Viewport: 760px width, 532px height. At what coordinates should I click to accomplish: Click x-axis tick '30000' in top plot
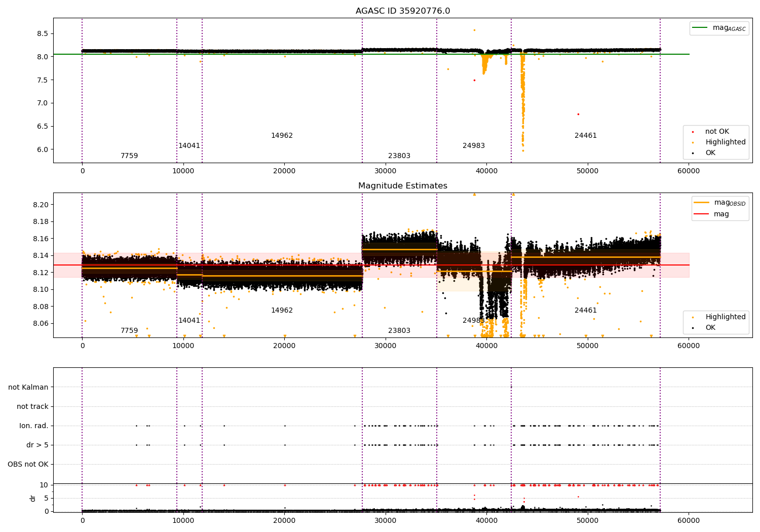386,171
